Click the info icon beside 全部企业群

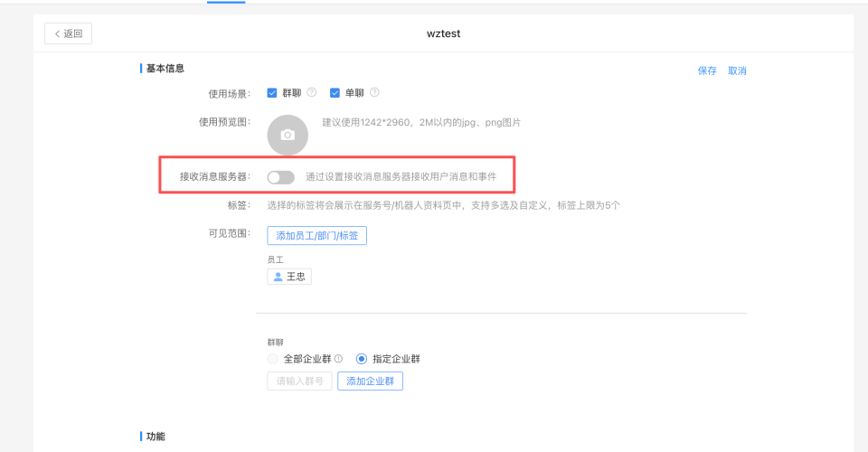coord(338,359)
